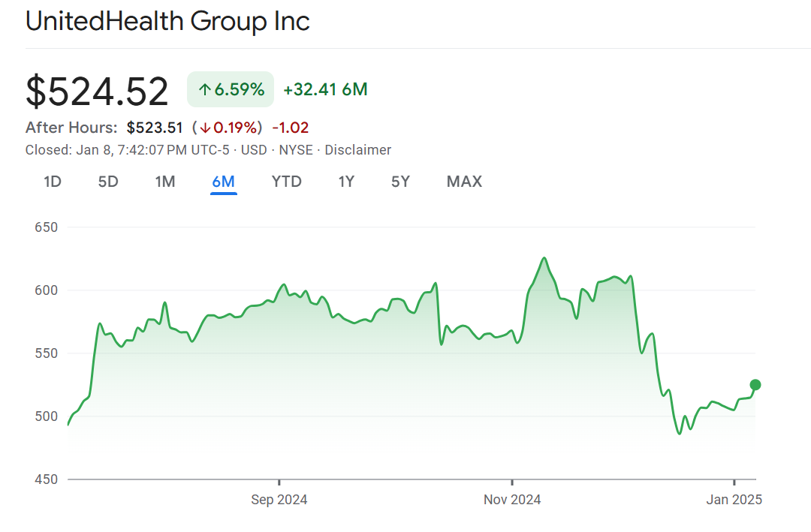Show MAX price history

click(464, 182)
